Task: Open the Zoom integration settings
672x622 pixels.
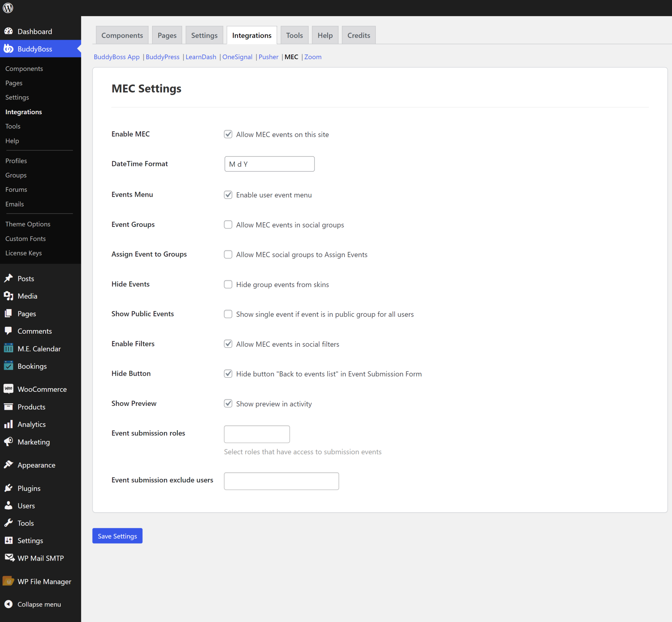Action: 313,57
